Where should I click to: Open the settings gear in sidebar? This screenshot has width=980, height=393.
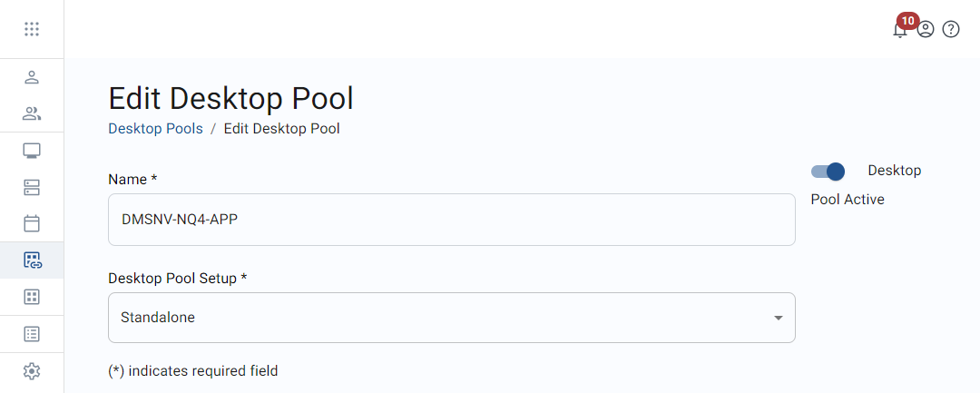[32, 370]
